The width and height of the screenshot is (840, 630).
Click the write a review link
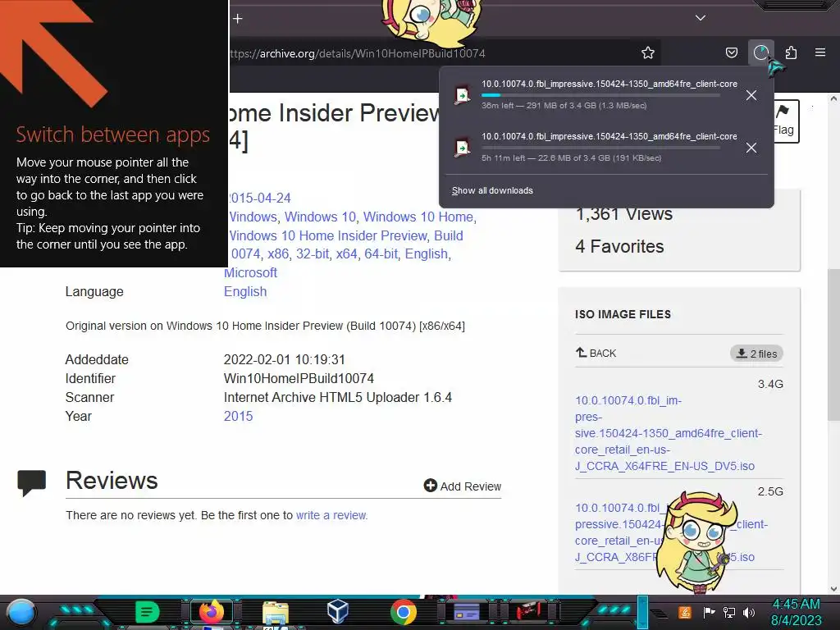[331, 515]
